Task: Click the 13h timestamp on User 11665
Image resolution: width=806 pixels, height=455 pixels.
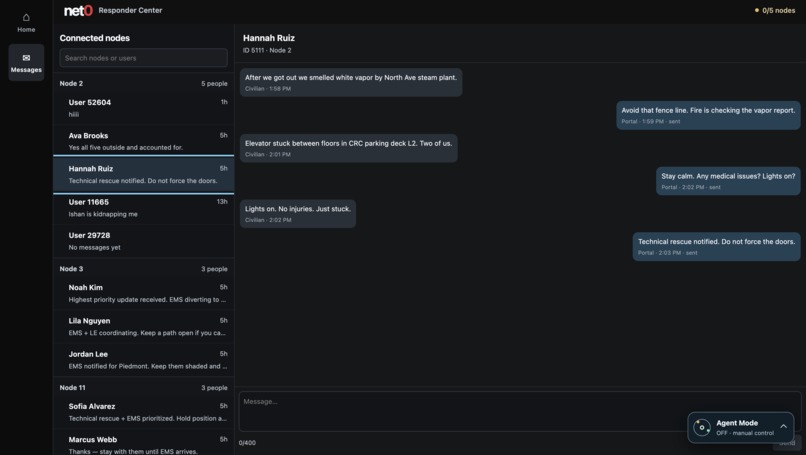Action: click(x=222, y=202)
